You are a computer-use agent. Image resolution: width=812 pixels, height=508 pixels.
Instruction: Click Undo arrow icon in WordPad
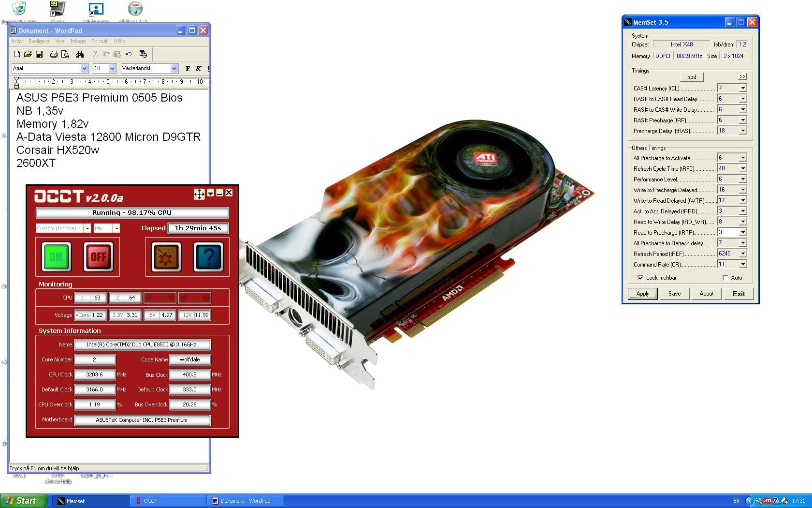click(129, 54)
